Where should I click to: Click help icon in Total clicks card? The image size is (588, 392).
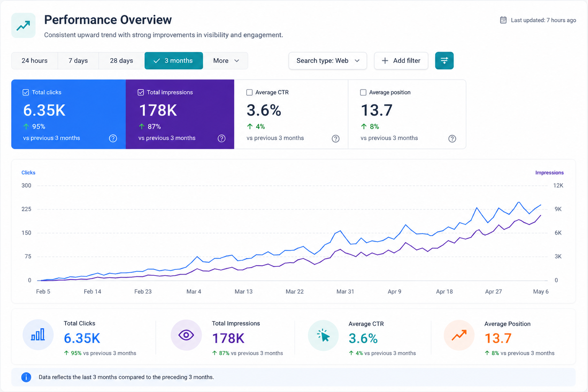pyautogui.click(x=113, y=138)
